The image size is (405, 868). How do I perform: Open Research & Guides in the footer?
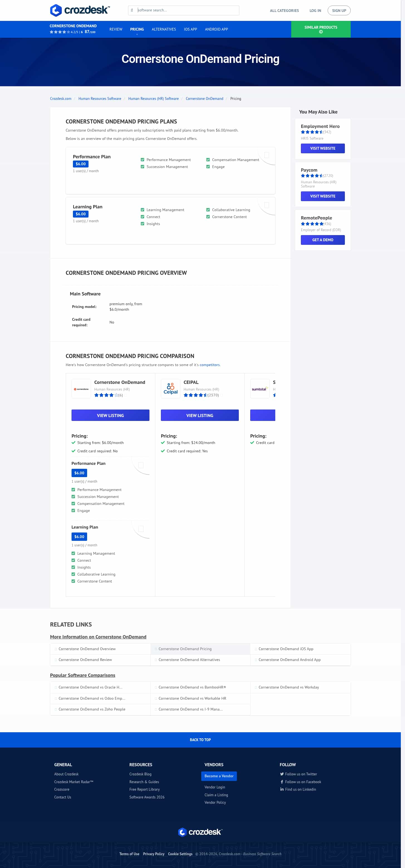144,782
